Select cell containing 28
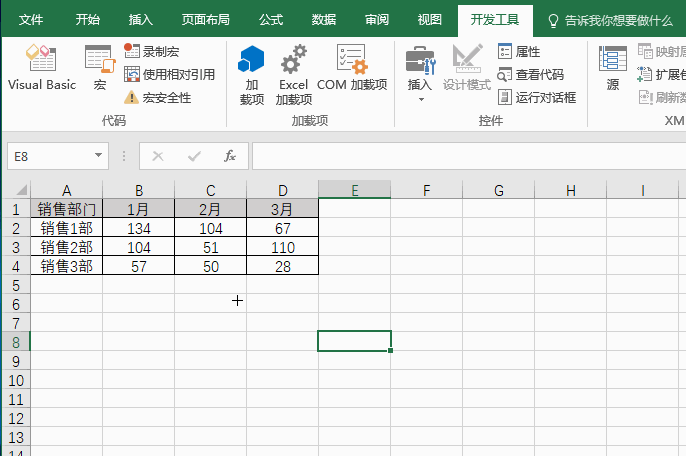This screenshot has width=686, height=456. [x=283, y=266]
